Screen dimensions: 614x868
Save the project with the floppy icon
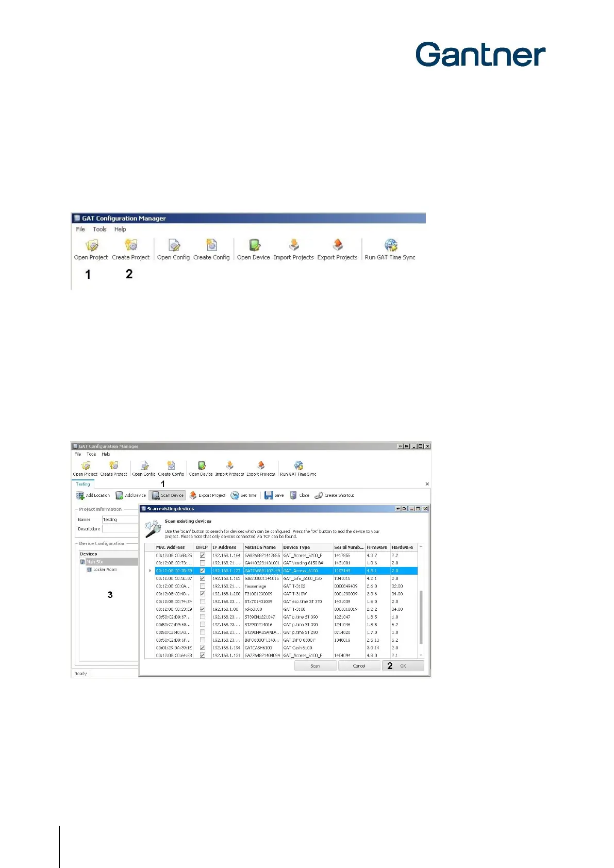click(x=269, y=495)
